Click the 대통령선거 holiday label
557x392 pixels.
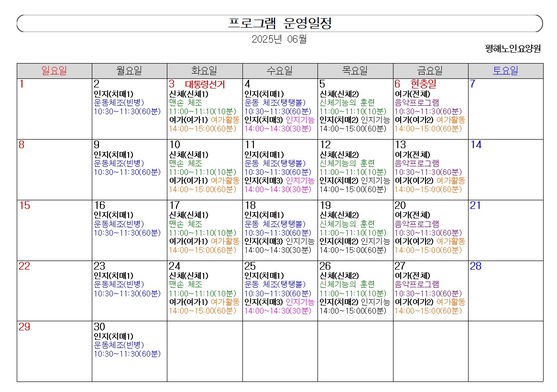pos(205,84)
